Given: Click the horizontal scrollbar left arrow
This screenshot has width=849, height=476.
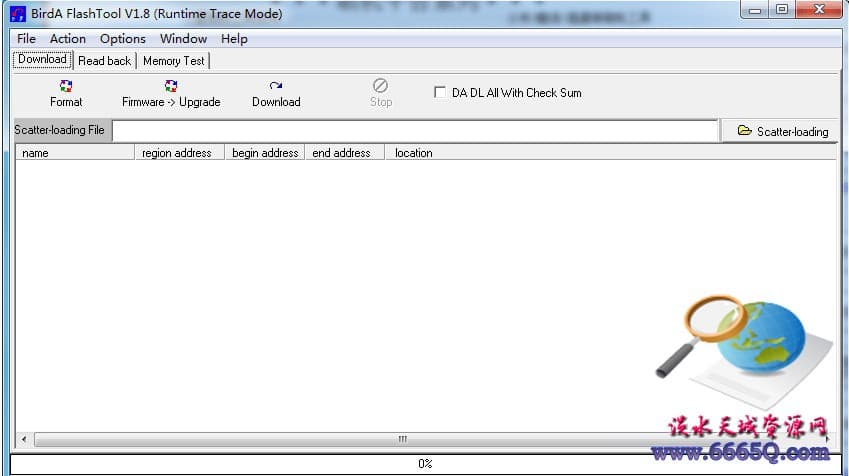Looking at the screenshot, I should click(24, 439).
